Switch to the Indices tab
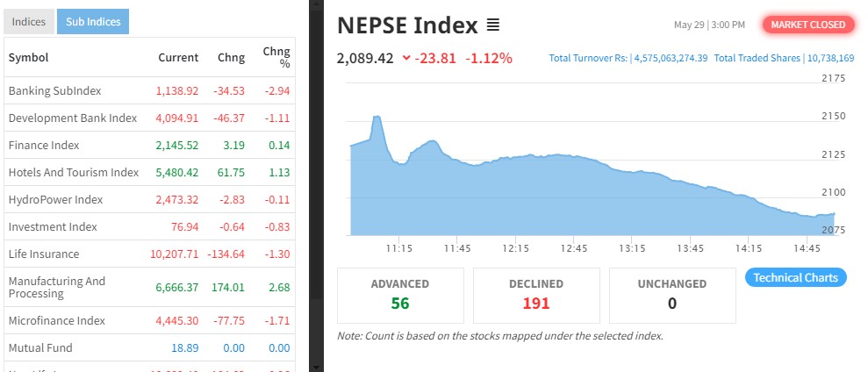The width and height of the screenshot is (868, 372). pos(28,22)
